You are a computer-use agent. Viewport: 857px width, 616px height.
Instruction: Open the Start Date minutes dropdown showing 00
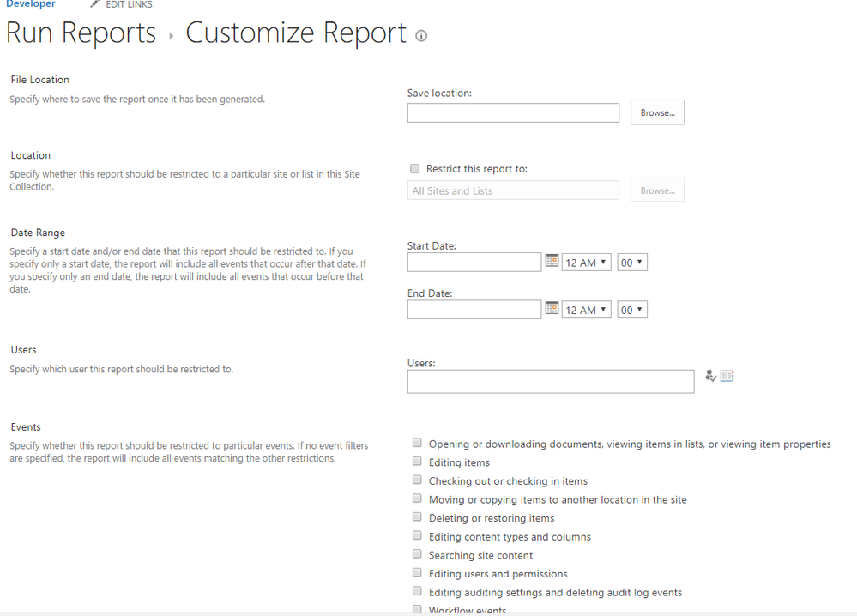click(x=631, y=262)
